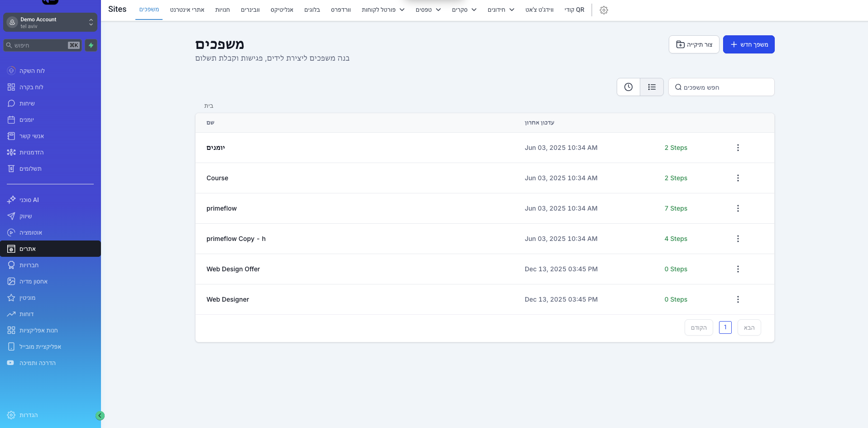Open options menu for Web Designer row
The width and height of the screenshot is (868, 428).
(738, 299)
